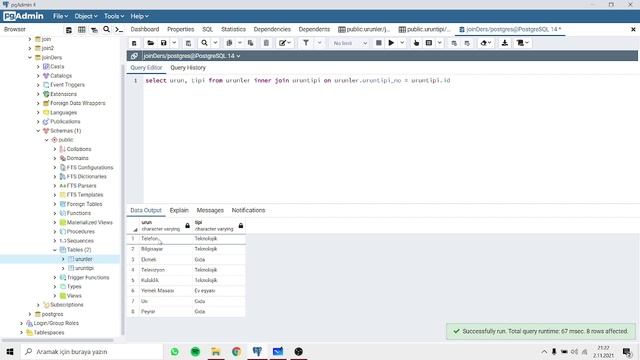Screen dimensions: 640x360
Task: Expand the Functions node
Action: tap(55, 213)
